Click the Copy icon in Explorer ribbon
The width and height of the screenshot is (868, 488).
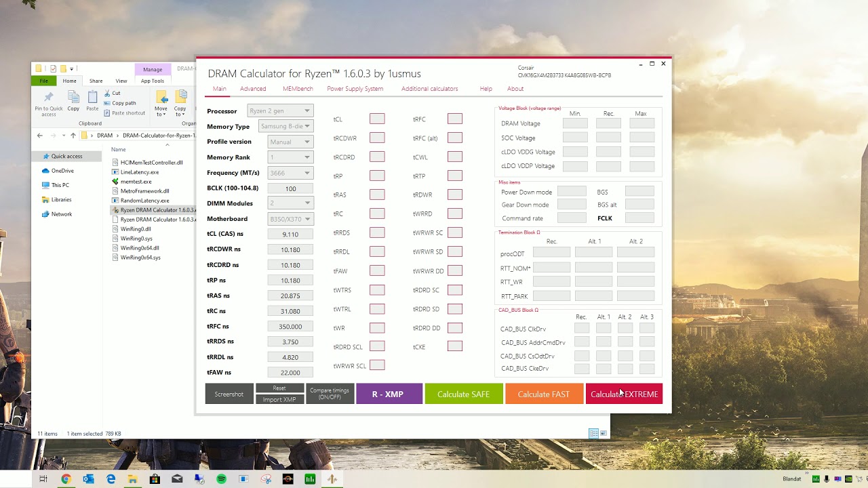coord(73,97)
